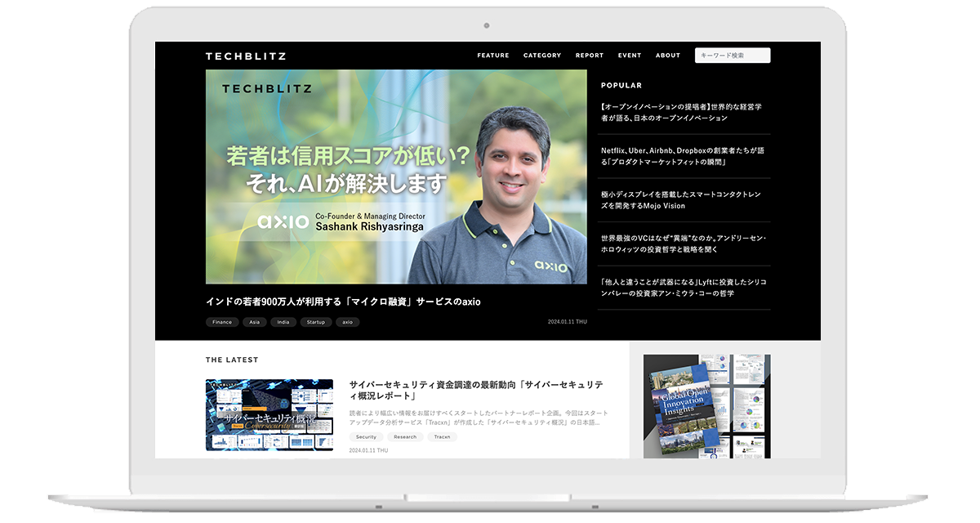Select the axio tag pill
The height and width of the screenshot is (523, 980).
point(347,322)
